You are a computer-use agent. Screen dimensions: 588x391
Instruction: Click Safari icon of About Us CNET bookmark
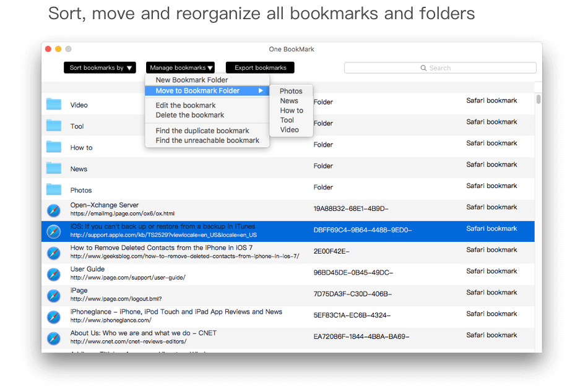coord(54,338)
